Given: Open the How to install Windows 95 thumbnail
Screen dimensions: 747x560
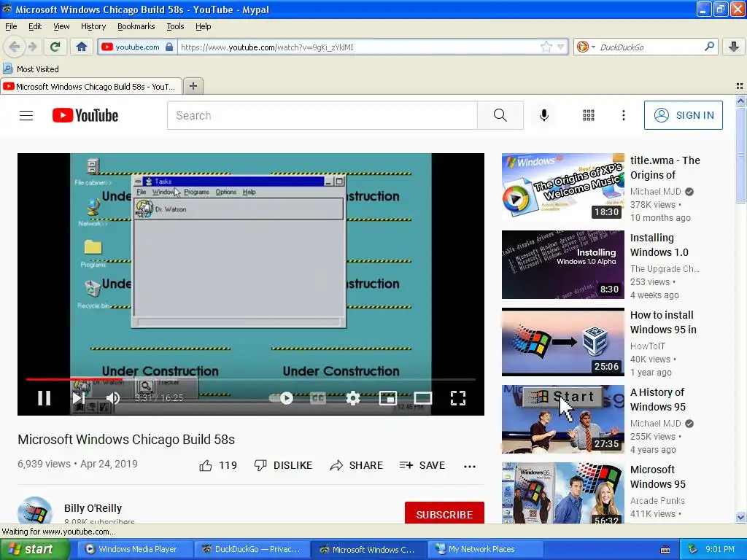Looking at the screenshot, I should (x=562, y=342).
